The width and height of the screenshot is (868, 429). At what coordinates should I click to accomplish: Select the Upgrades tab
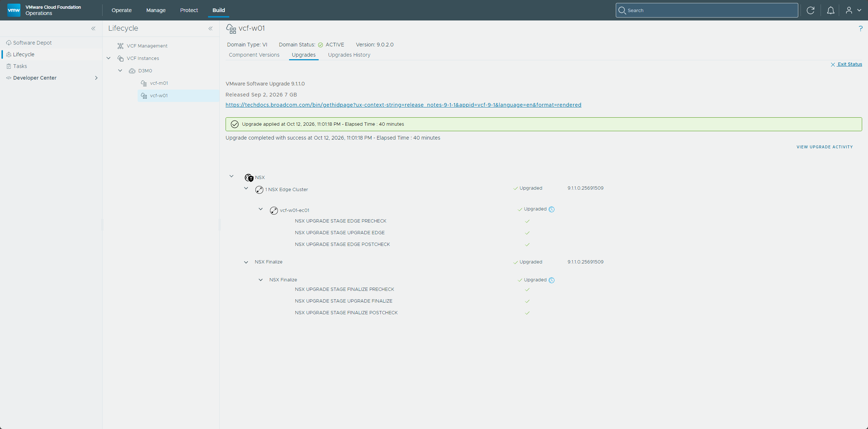(x=304, y=55)
